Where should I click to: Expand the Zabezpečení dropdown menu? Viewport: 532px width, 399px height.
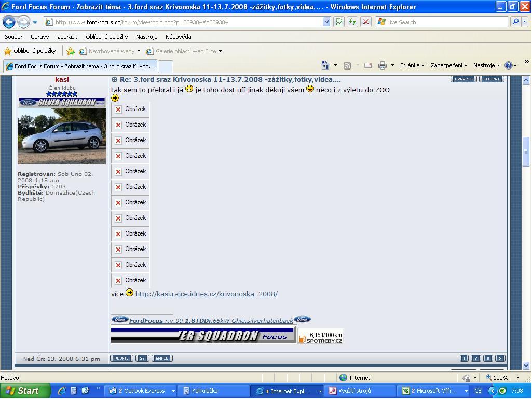(448, 65)
